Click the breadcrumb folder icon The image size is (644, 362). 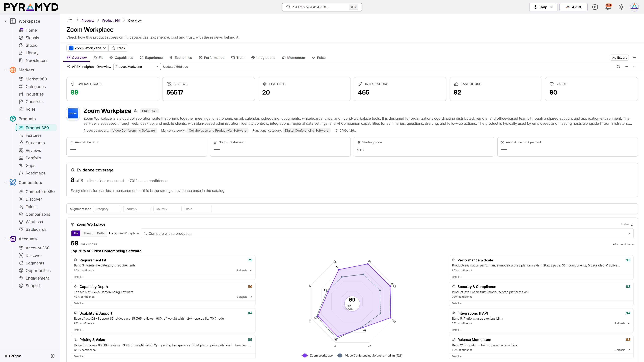coord(70,20)
